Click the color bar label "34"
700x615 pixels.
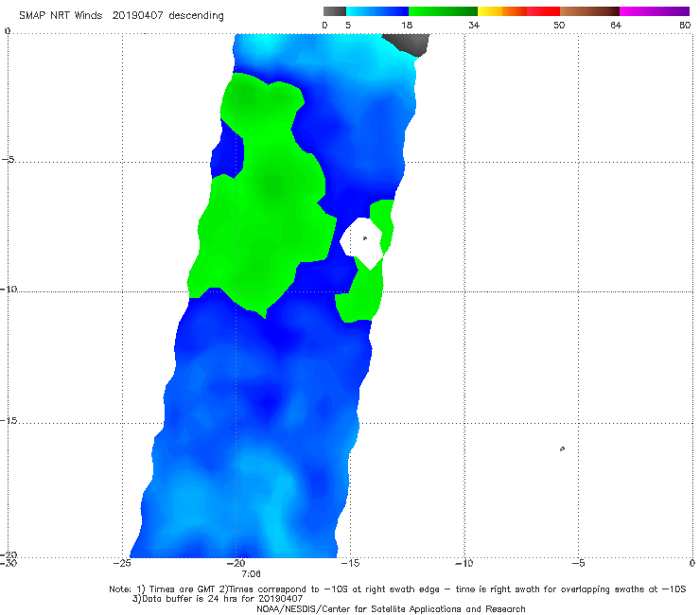point(474,26)
